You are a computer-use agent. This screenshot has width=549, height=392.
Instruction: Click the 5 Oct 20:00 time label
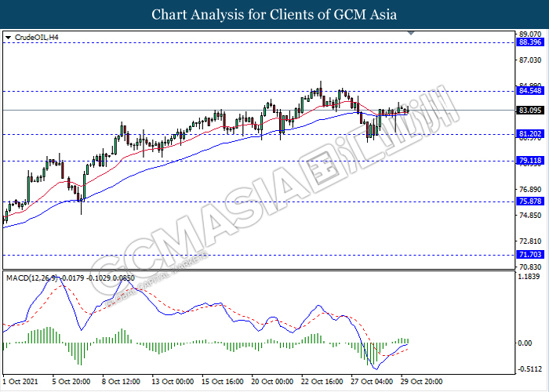(71, 382)
